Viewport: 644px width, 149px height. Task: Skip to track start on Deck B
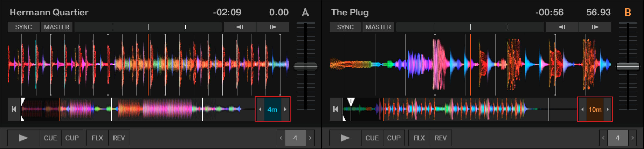[335, 109]
